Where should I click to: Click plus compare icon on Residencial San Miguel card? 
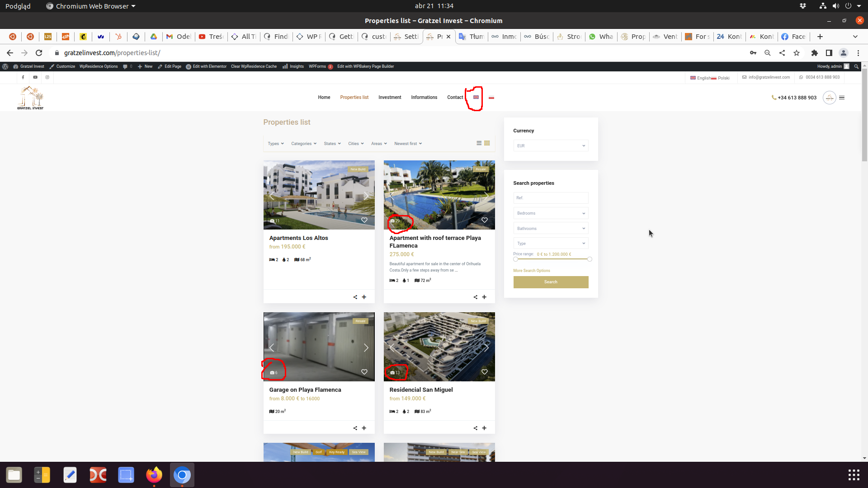484,428
